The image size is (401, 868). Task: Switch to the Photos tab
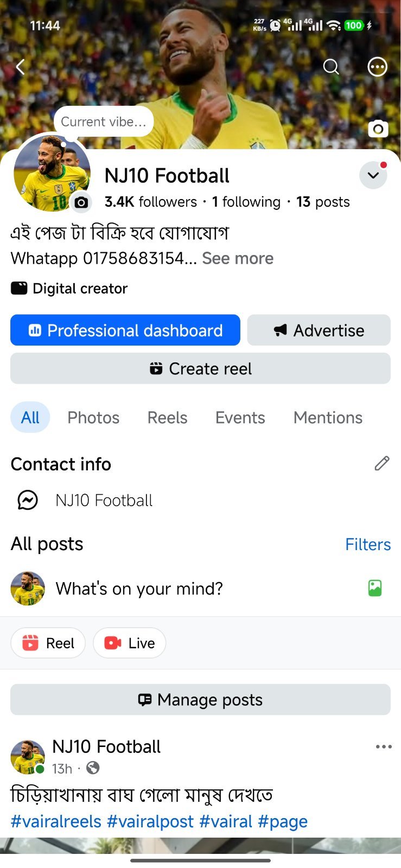click(x=93, y=417)
